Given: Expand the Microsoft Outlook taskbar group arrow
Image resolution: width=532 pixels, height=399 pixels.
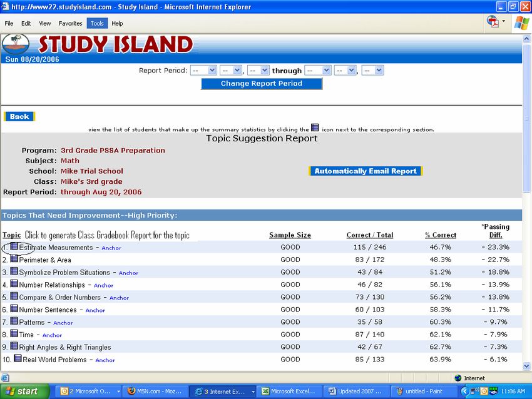Looking at the screenshot, I should 118,391.
